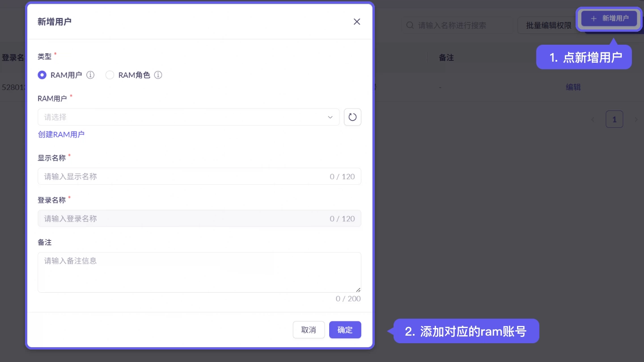The width and height of the screenshot is (644, 362).
Task: Open info tooltip next to RAM角色
Action: coord(158,75)
